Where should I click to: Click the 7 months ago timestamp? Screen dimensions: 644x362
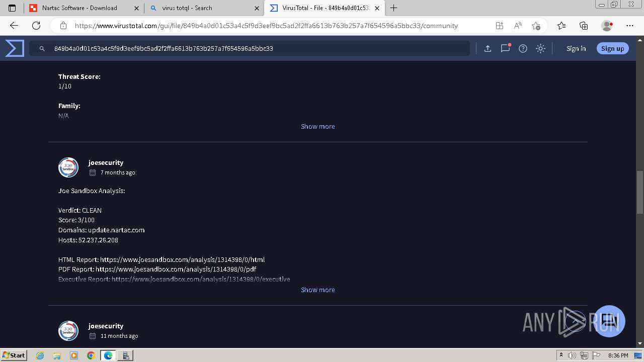coord(118,172)
